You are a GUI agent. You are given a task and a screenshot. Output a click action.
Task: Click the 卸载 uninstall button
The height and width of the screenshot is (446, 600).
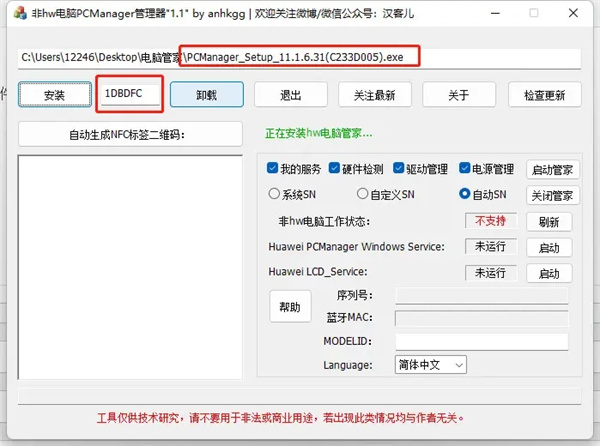[x=207, y=94]
